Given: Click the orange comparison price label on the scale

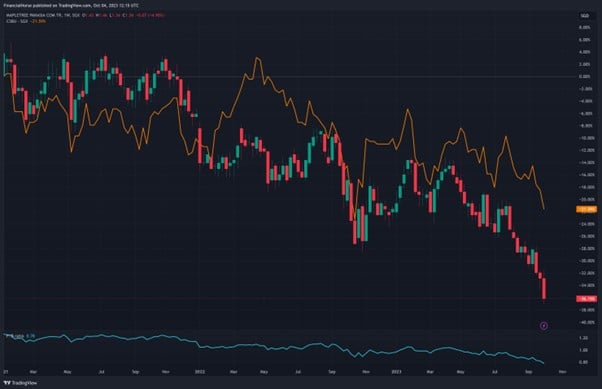Looking at the screenshot, I should (587, 209).
